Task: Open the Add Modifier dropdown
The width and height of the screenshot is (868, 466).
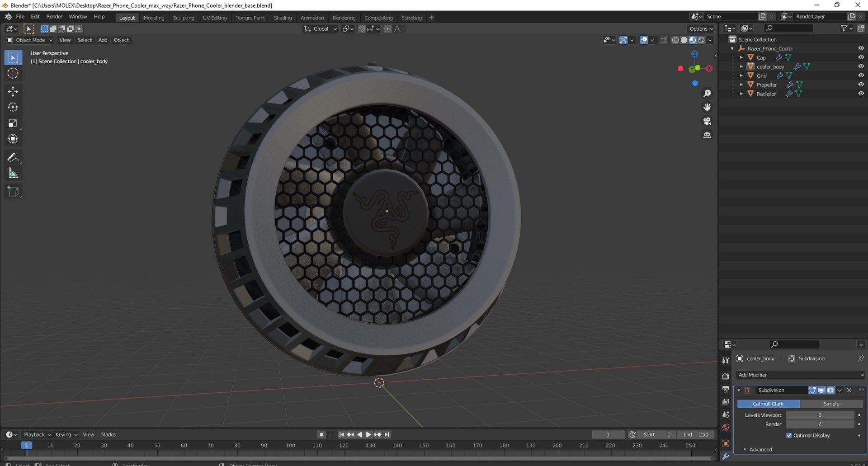Action: [x=800, y=375]
